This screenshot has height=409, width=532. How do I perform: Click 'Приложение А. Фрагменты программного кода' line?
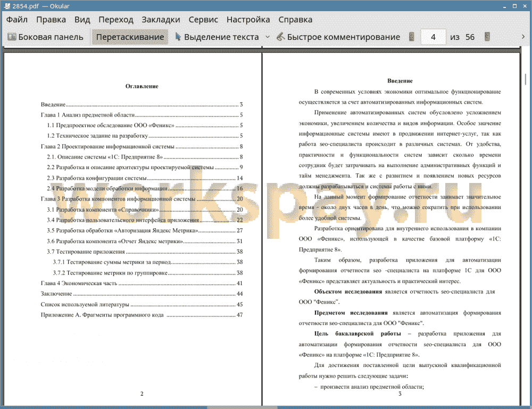click(142, 315)
